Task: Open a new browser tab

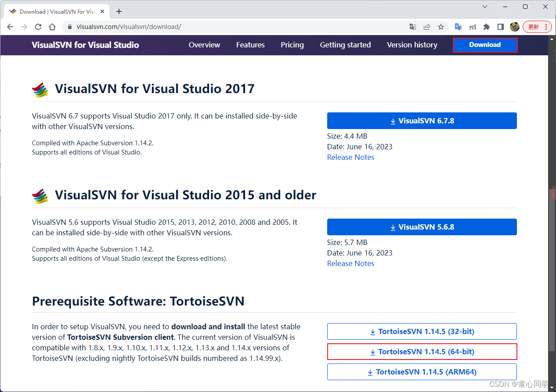Action: pos(119,11)
